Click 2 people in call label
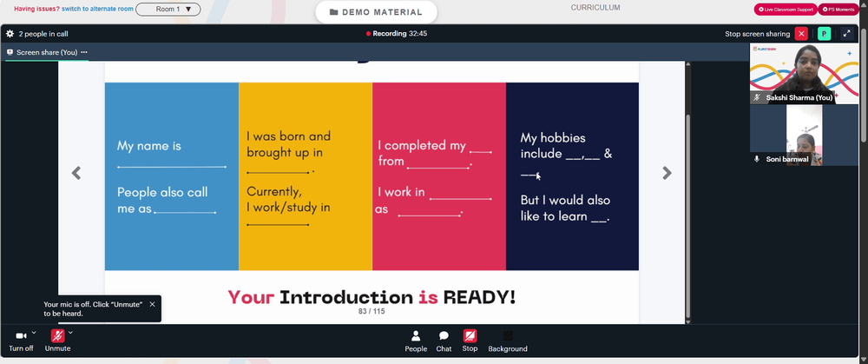 click(43, 34)
